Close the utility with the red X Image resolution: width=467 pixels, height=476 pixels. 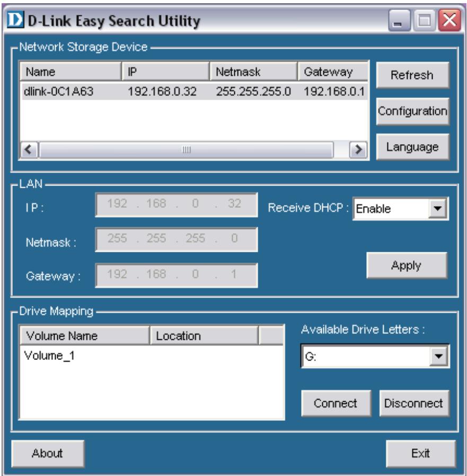pyautogui.click(x=450, y=20)
